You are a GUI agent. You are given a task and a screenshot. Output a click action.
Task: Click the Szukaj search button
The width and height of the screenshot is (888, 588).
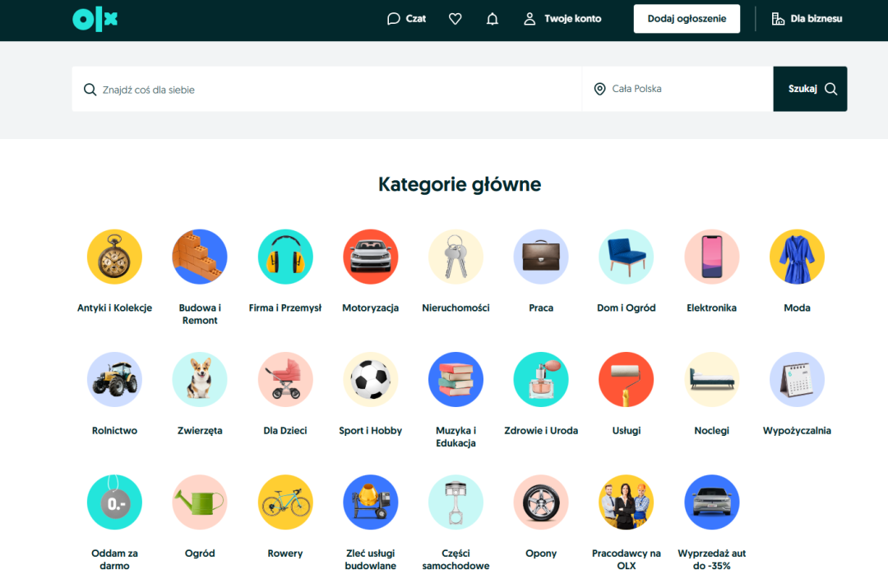810,89
